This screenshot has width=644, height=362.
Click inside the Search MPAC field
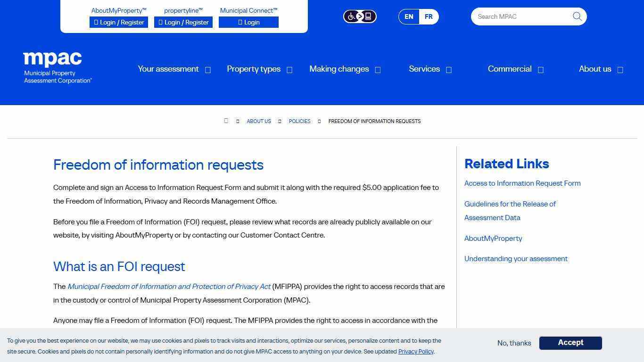(519, 16)
